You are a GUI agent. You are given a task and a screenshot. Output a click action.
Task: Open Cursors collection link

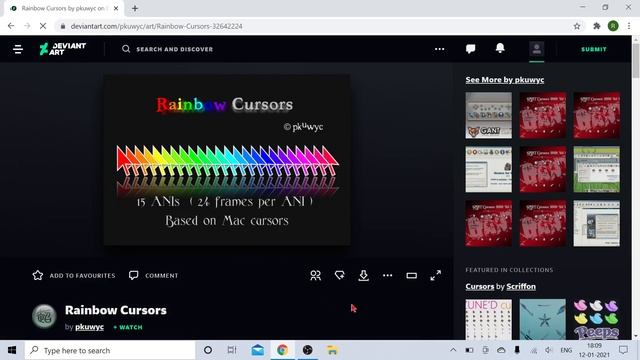coord(480,287)
